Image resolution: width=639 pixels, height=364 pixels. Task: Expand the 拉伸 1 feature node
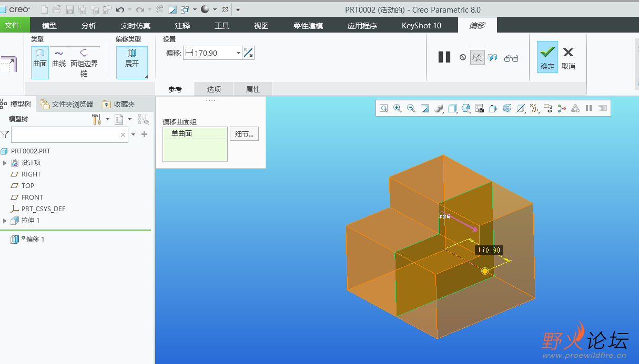coord(5,221)
